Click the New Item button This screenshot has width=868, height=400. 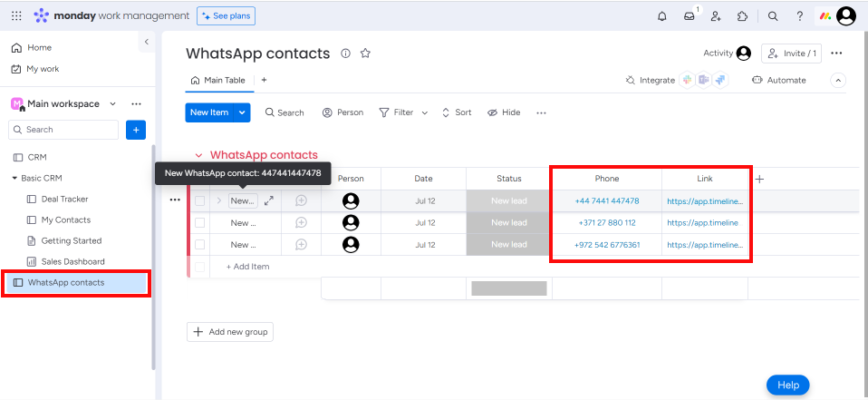(x=209, y=112)
